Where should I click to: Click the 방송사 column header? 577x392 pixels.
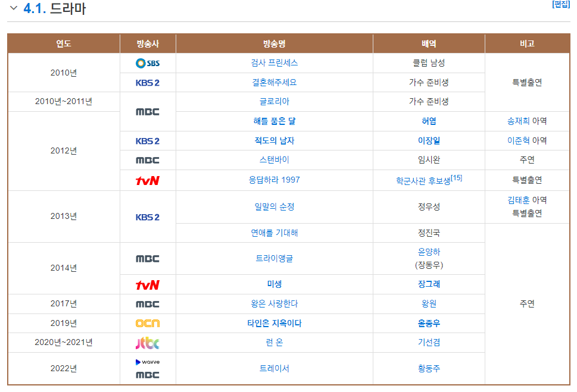148,44
